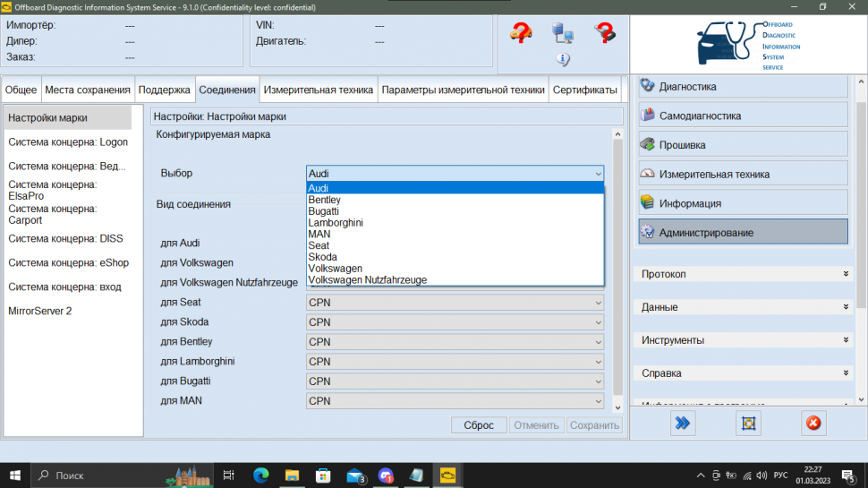Open the connection dropdown for Seat
This screenshot has height=488, width=868.
(455, 303)
